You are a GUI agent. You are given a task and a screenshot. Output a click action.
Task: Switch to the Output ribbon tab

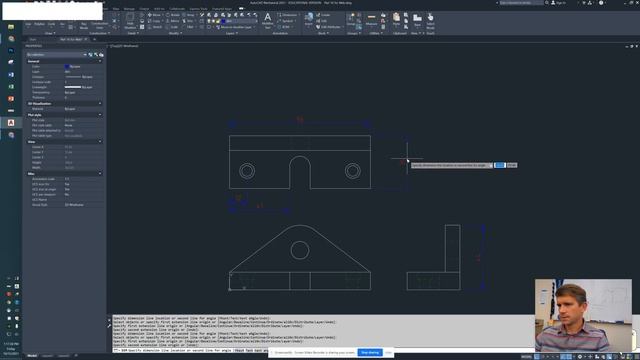(144, 9)
